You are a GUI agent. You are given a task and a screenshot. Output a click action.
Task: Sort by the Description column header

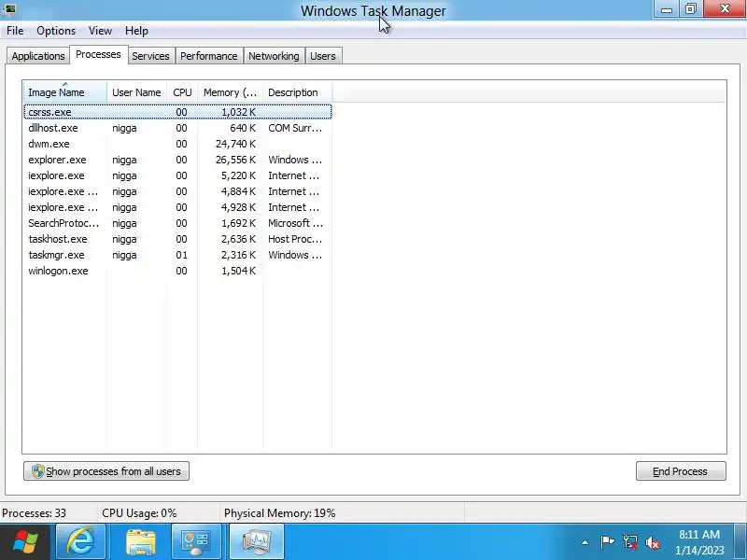click(297, 92)
